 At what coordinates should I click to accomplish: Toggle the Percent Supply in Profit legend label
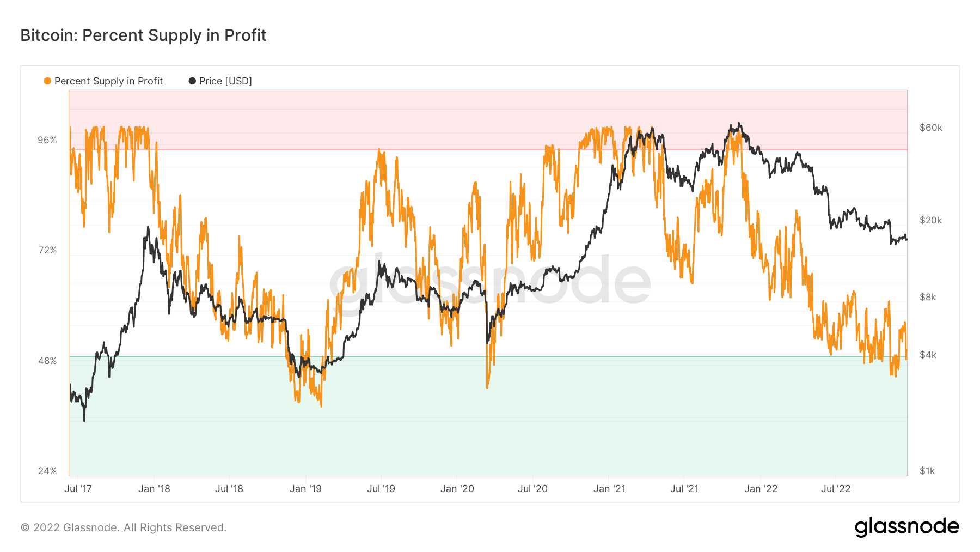(x=108, y=81)
